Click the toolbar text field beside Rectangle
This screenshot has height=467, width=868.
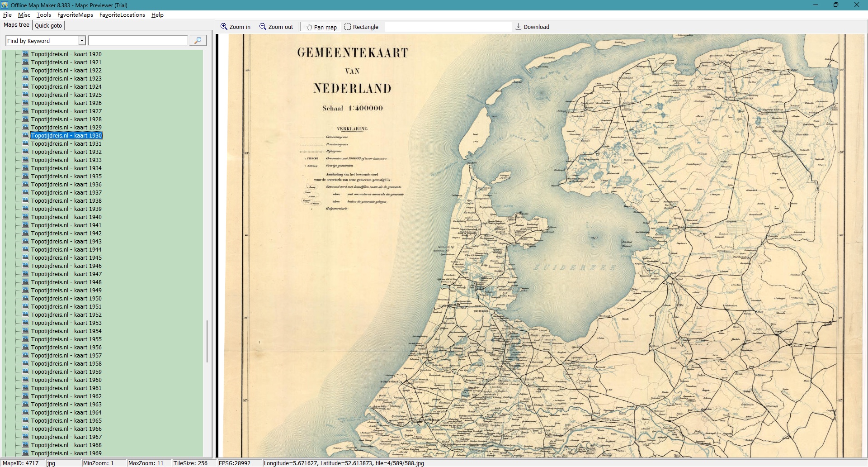click(448, 27)
